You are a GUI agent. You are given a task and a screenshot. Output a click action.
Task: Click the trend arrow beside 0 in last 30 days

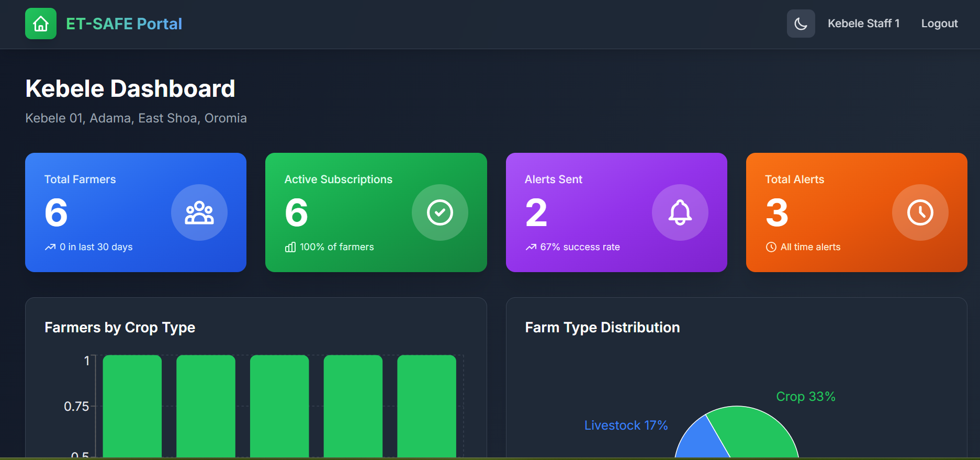(x=50, y=247)
